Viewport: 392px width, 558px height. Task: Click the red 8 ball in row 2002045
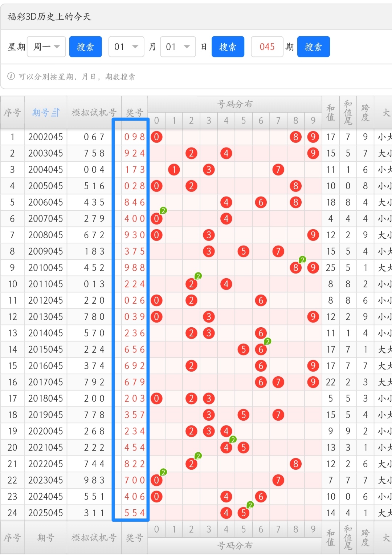296,137
